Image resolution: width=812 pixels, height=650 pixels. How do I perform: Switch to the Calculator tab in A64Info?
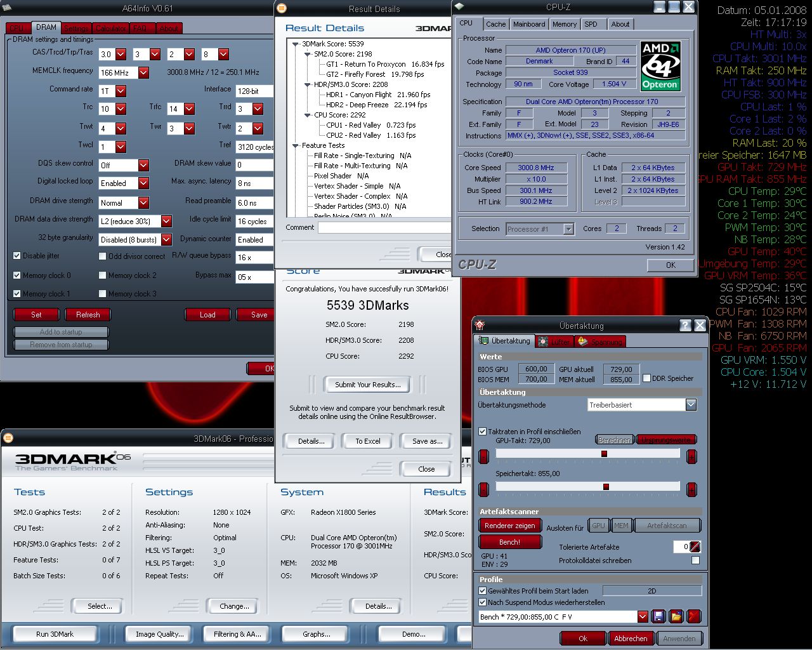pyautogui.click(x=111, y=29)
